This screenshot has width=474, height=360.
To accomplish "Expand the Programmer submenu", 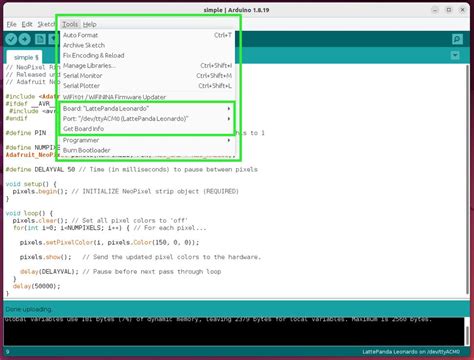I will tap(147, 140).
